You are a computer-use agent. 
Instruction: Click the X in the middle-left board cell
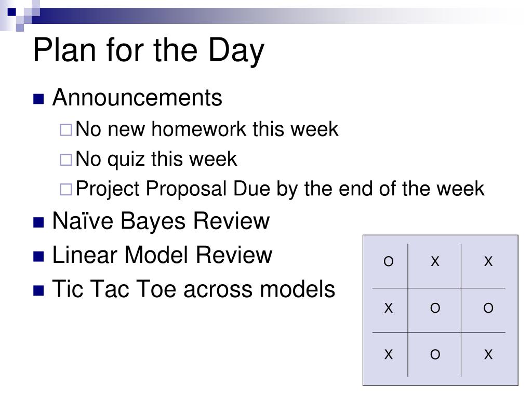[x=389, y=308]
